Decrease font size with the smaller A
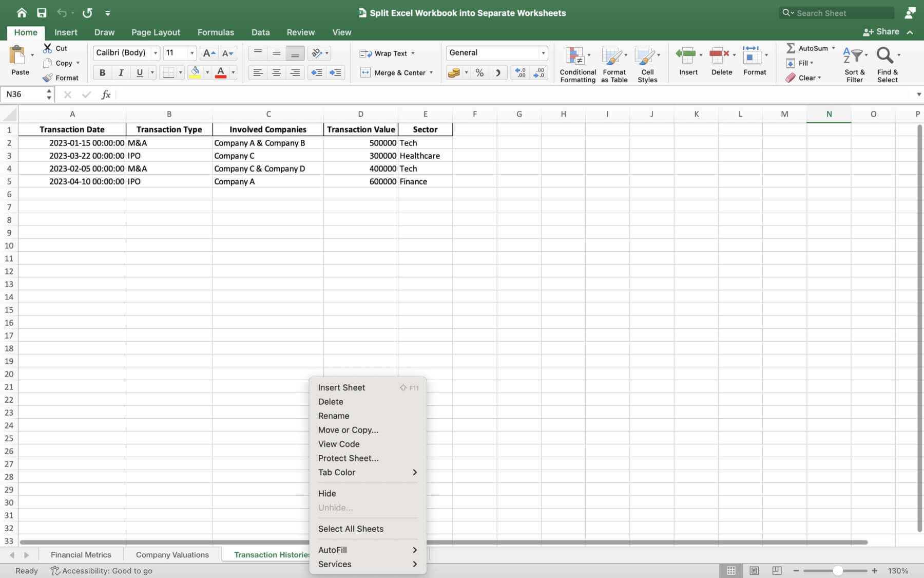The height and width of the screenshot is (578, 924). pos(227,53)
